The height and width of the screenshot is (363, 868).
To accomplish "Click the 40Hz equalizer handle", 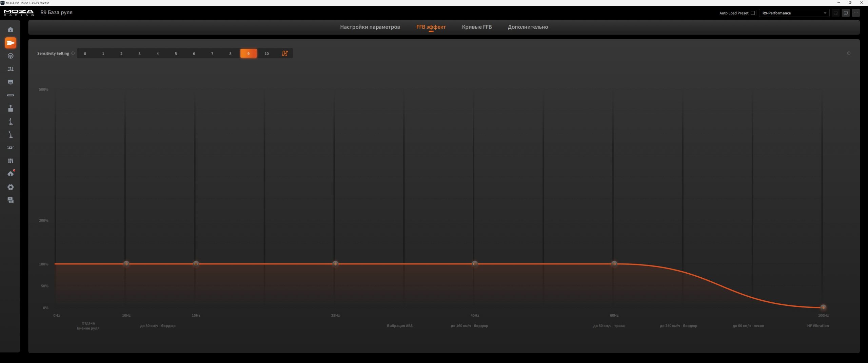I will pos(475,263).
